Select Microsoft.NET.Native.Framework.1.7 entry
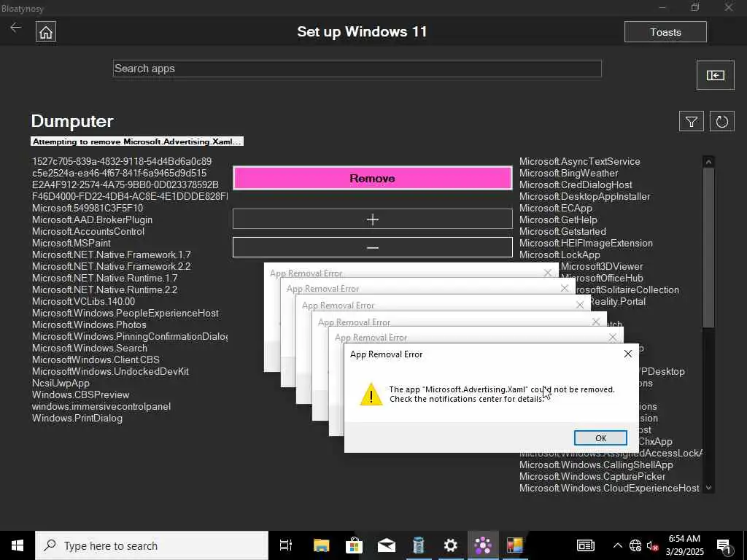Screen dimensions: 747x560 click(x=111, y=254)
